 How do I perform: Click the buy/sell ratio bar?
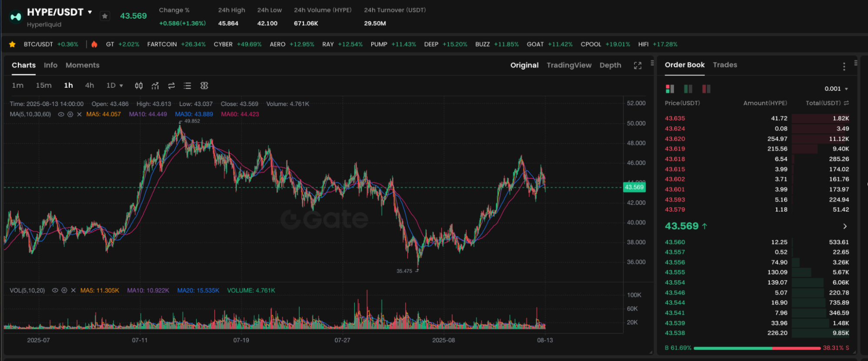(x=757, y=348)
